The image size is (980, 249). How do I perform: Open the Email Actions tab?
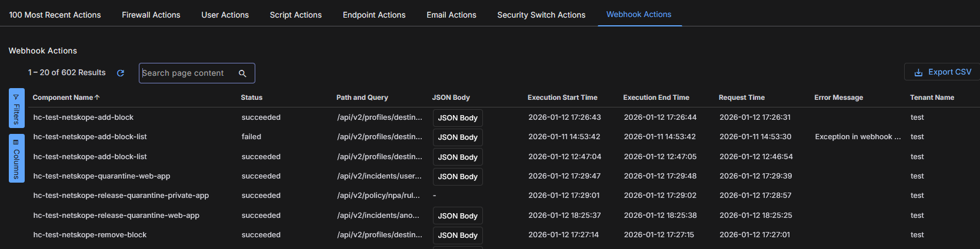point(451,15)
